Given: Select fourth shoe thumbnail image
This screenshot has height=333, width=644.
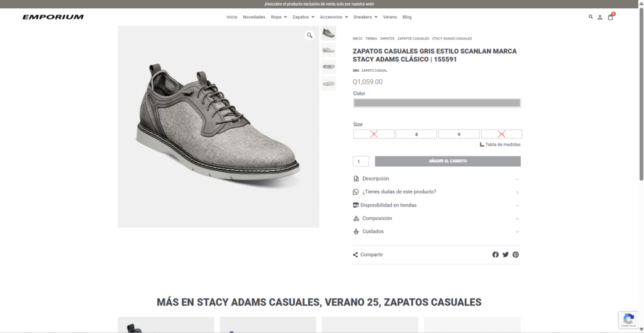Looking at the screenshot, I should click(x=328, y=84).
